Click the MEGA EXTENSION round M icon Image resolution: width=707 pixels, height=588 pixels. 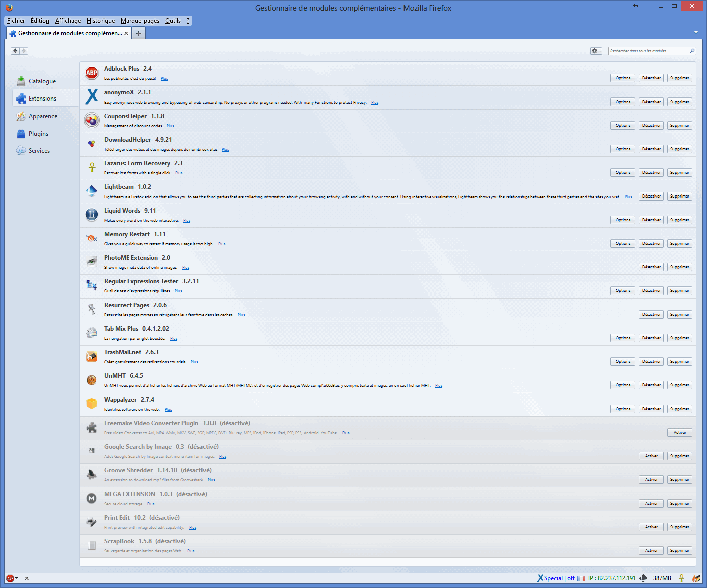coord(92,498)
